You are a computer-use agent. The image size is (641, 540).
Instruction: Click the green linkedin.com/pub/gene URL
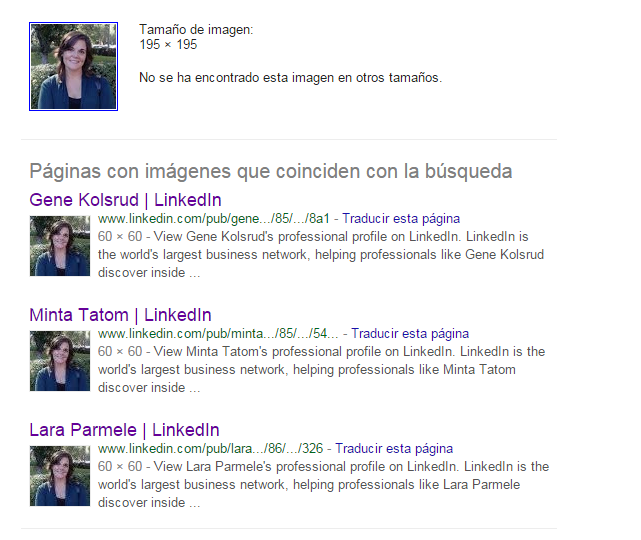click(x=213, y=219)
